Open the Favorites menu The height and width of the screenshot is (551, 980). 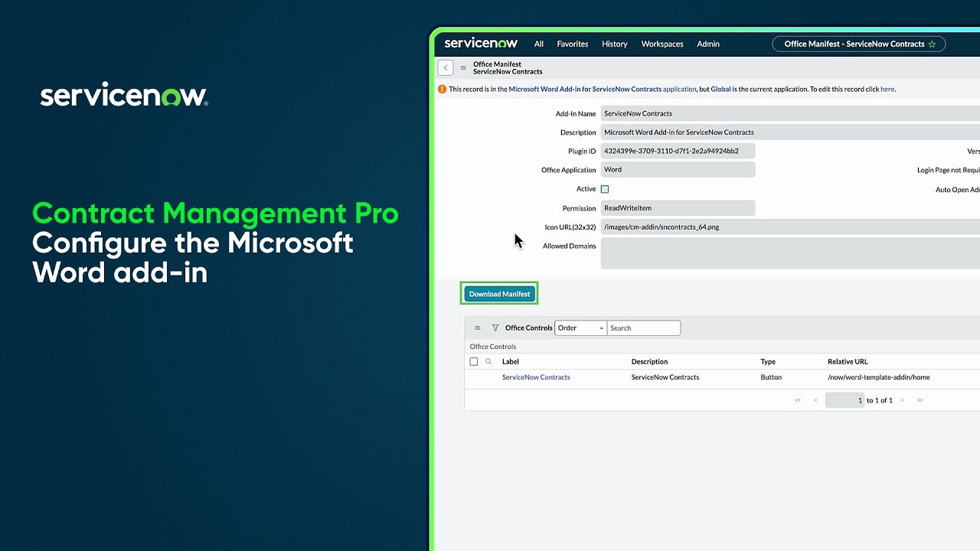click(x=572, y=44)
